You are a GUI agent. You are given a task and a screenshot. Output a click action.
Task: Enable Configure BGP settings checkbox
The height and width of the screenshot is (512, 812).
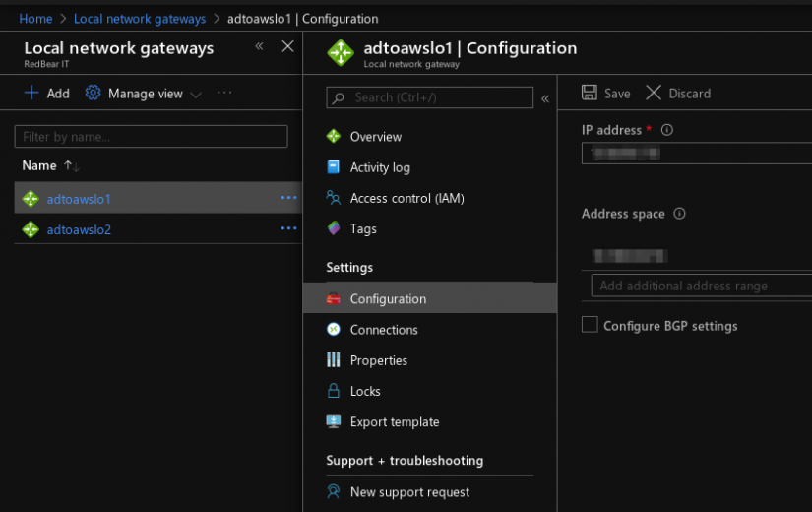pos(590,325)
